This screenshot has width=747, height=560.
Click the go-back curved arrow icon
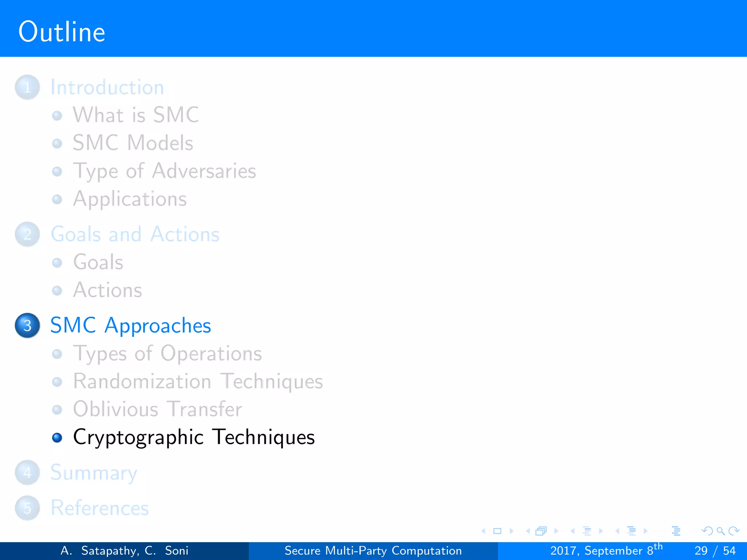click(x=707, y=531)
